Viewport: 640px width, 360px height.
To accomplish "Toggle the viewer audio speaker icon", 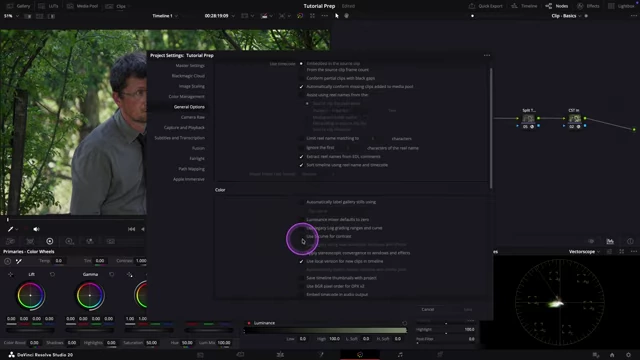I will click(36, 229).
